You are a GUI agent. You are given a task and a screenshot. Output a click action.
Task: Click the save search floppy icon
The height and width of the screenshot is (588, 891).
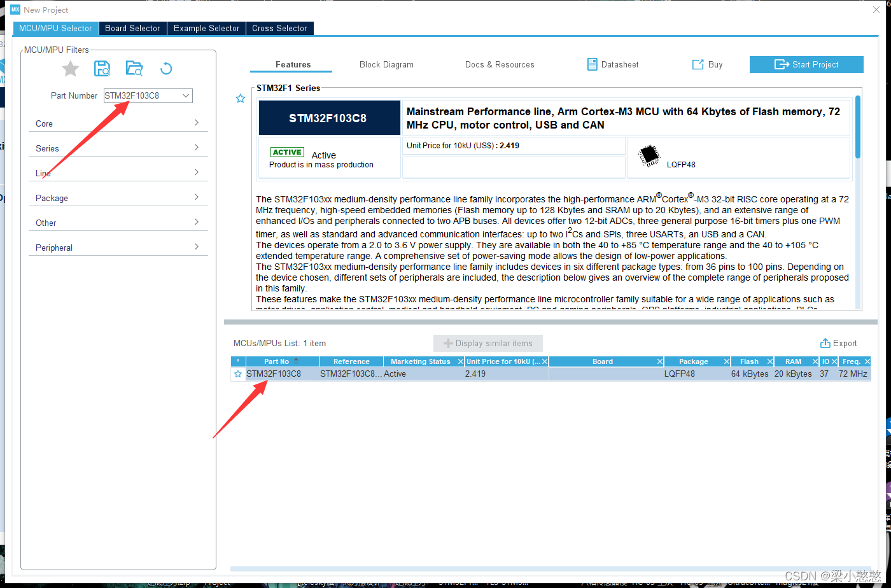tap(102, 69)
